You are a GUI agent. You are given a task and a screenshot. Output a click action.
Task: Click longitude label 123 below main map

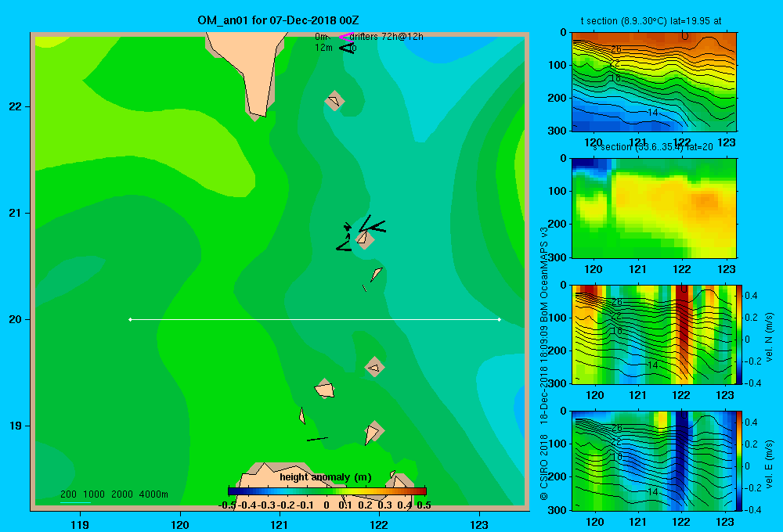[x=479, y=524]
